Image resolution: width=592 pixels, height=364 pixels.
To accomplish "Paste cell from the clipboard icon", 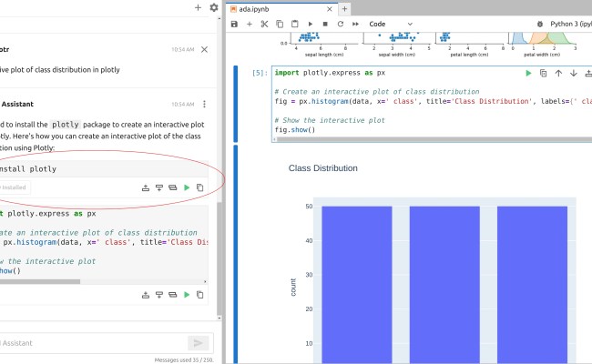I will tap(294, 25).
